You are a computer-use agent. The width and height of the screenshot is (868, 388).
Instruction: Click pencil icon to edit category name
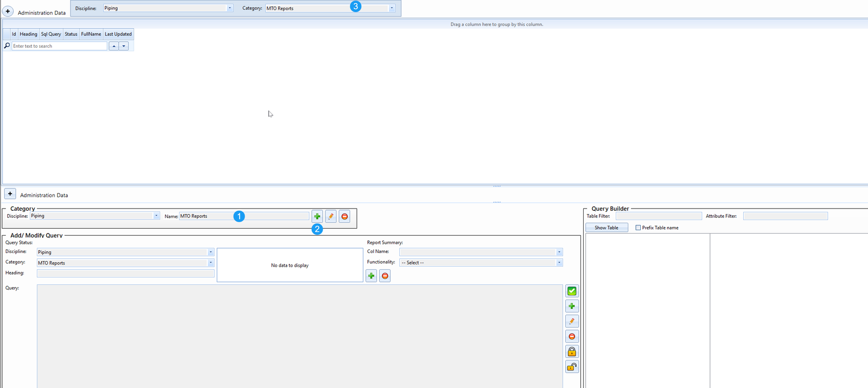pos(331,216)
